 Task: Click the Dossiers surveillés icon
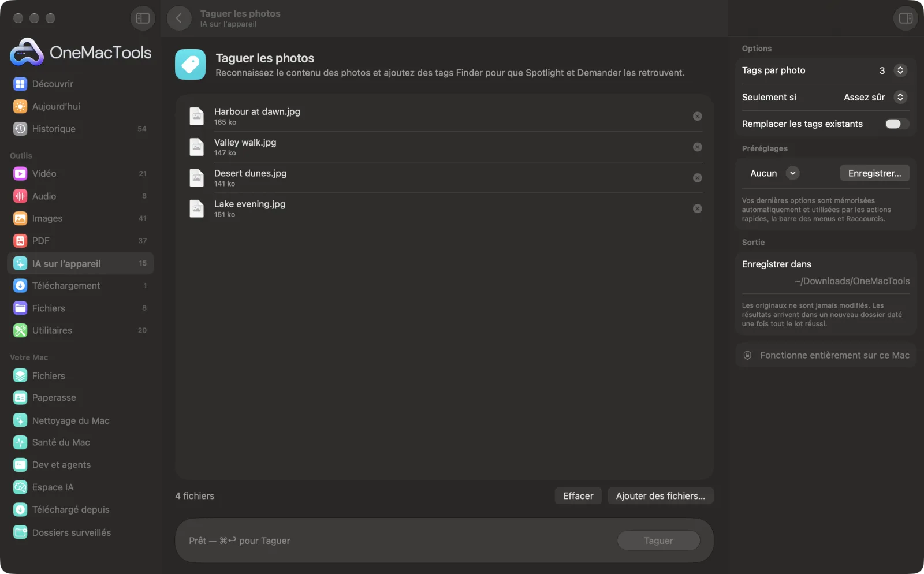pos(20,532)
